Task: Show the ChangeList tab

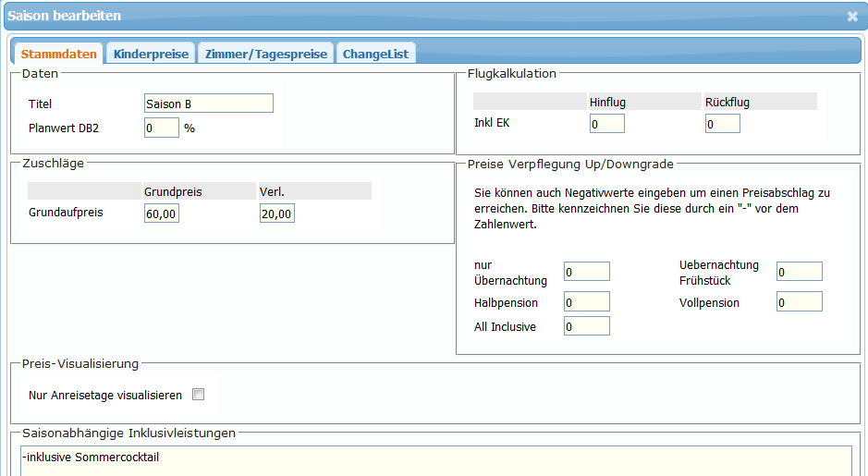Action: click(x=375, y=54)
